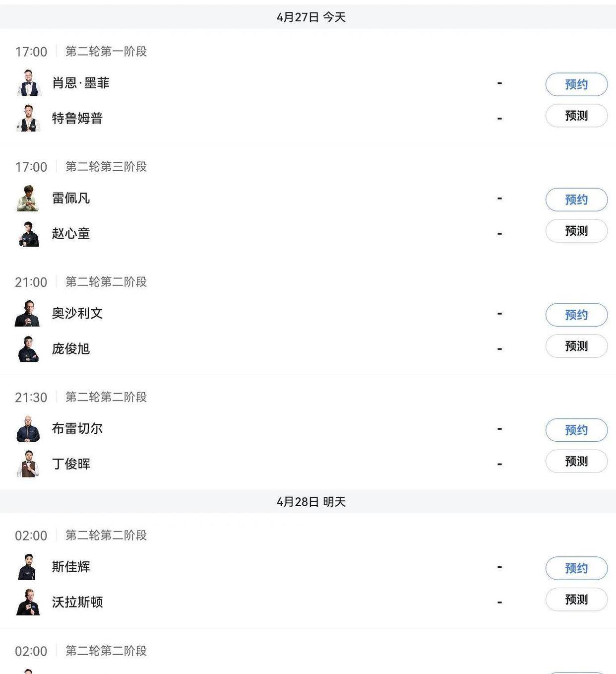Open 奥沙利文 player avatar

coord(28,313)
